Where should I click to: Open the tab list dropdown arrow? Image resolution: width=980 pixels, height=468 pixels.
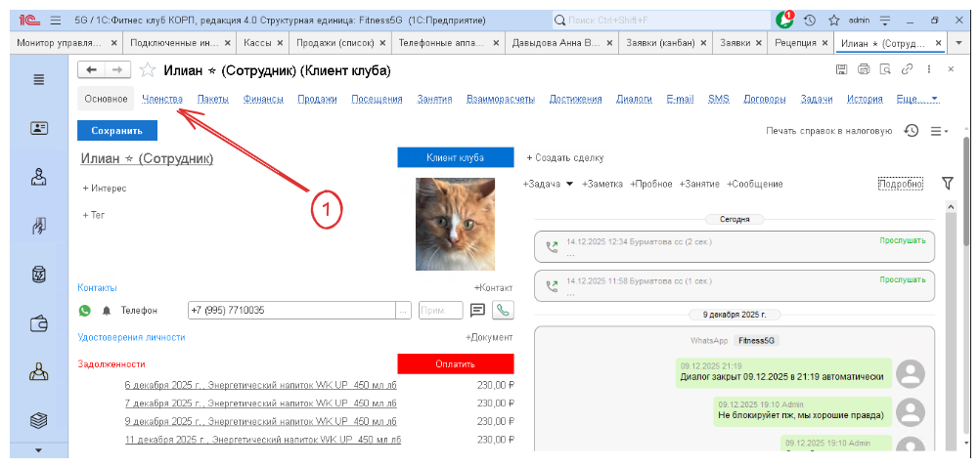[939, 43]
